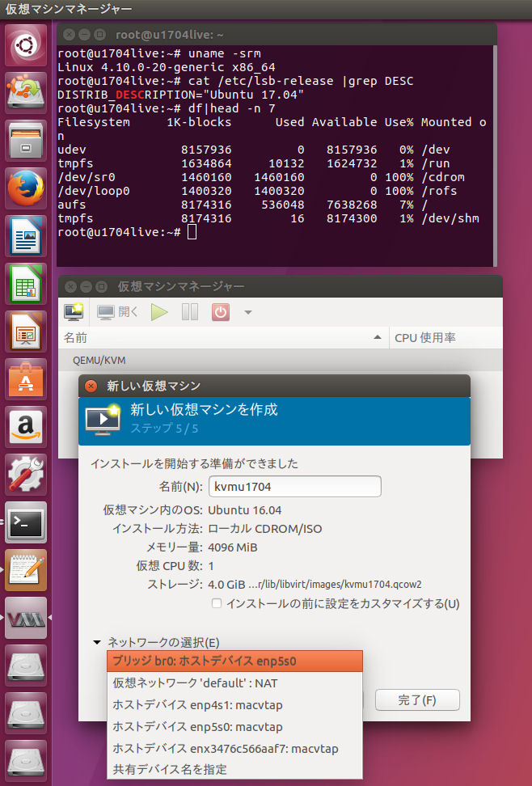
Task: Collapse ネットワークの選択 expander
Action: pyautogui.click(x=97, y=642)
